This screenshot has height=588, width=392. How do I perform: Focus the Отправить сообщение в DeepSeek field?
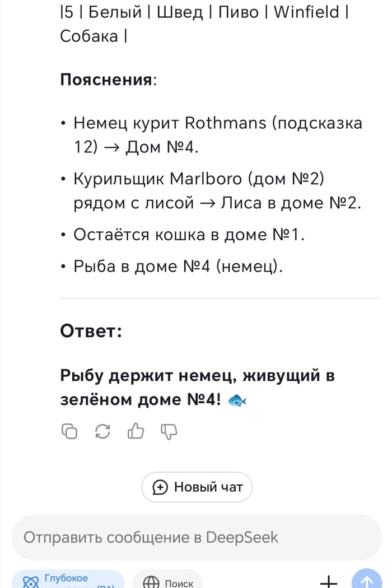tap(196, 538)
